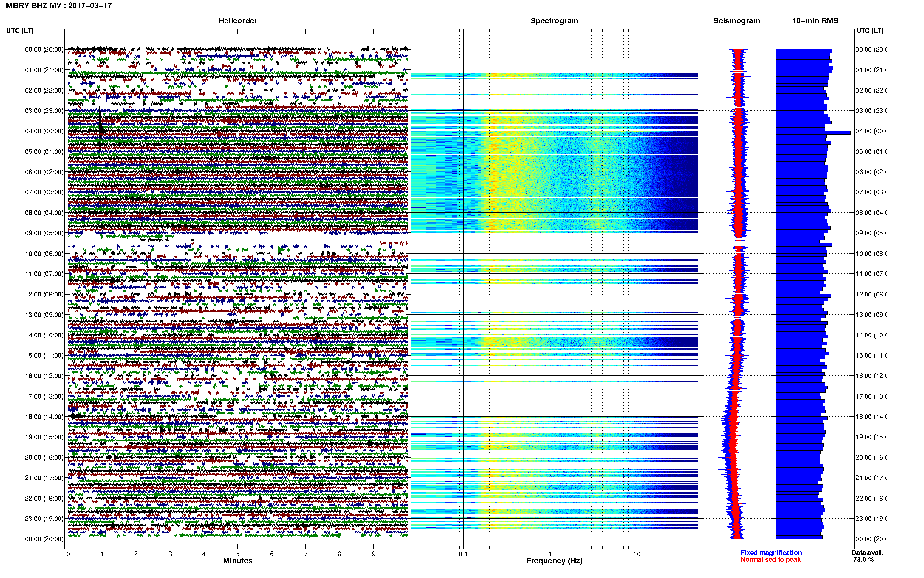Click the '21:00 (17:00)' time label
The width and height of the screenshot is (924, 578).
[44, 478]
